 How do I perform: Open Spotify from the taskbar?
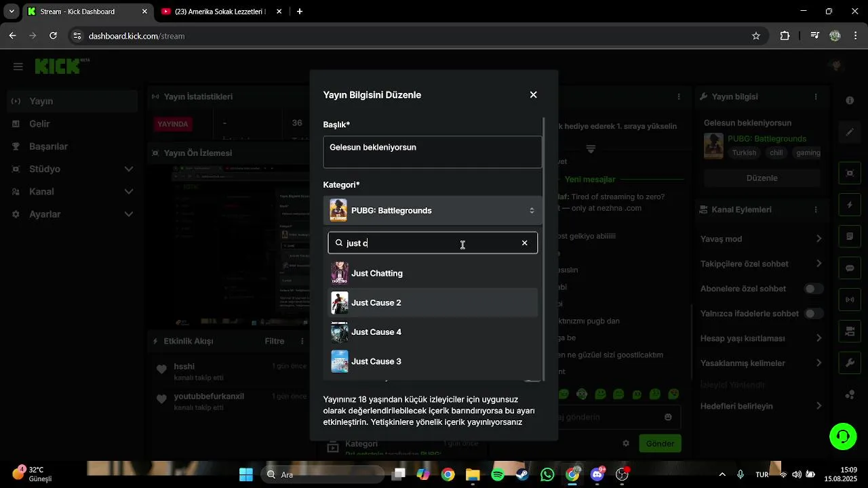point(497,474)
